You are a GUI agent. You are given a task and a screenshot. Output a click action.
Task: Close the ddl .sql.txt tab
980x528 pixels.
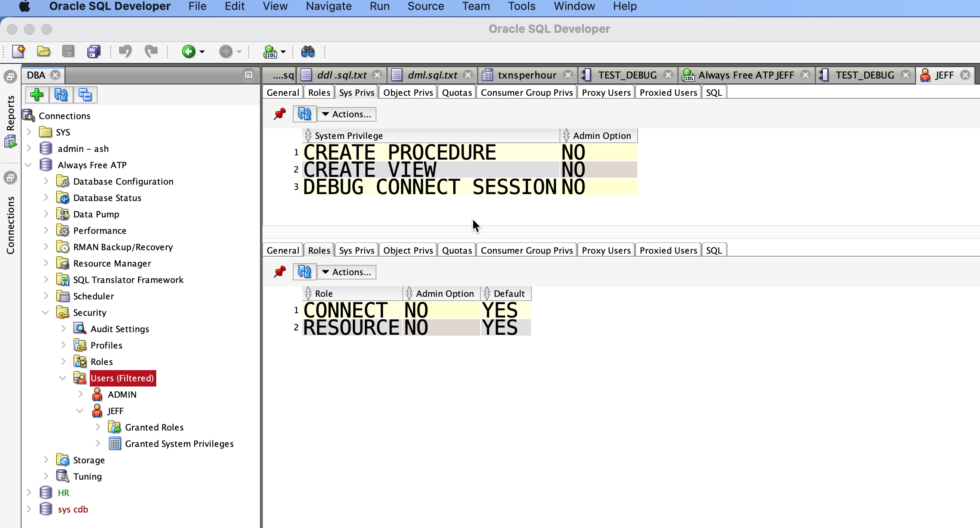pyautogui.click(x=377, y=75)
